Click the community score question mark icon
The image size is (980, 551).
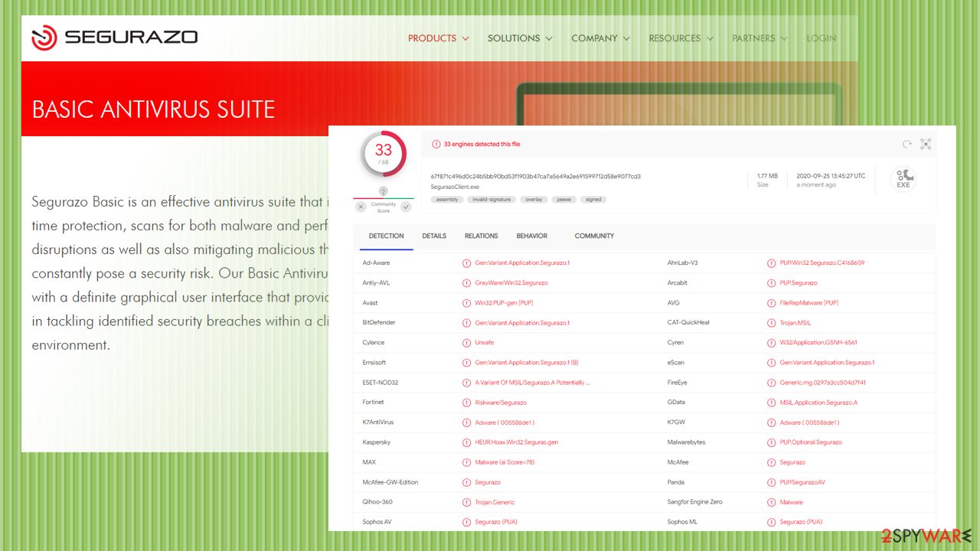[x=383, y=191]
